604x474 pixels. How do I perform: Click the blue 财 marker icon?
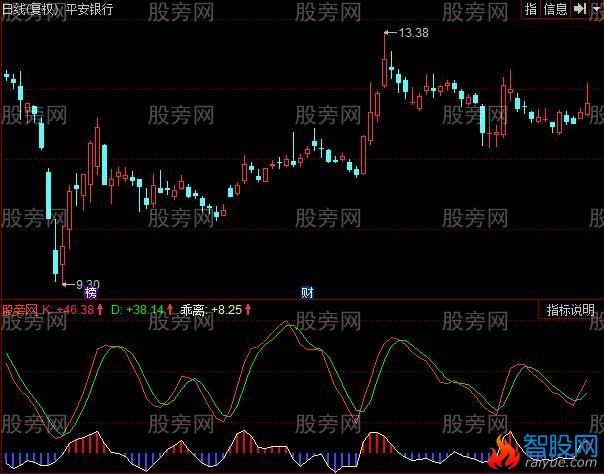[307, 293]
